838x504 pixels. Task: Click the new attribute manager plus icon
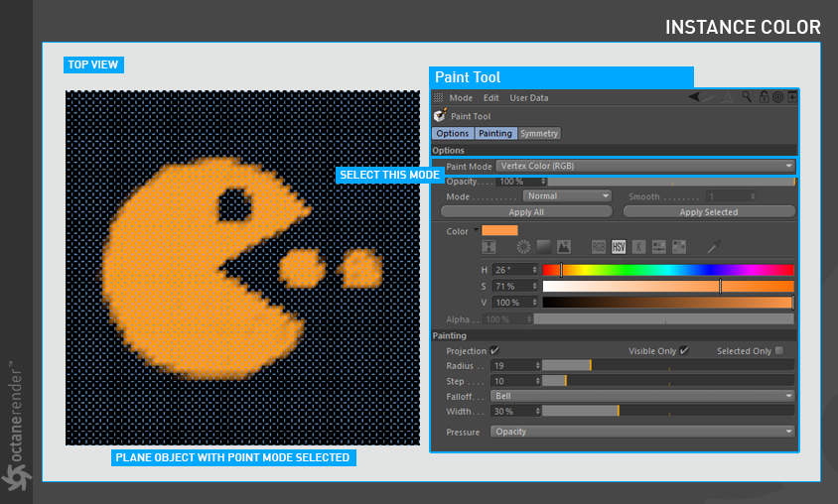[791, 96]
